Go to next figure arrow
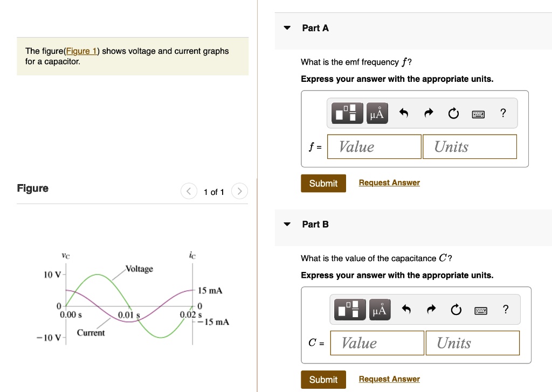The height and width of the screenshot is (392, 552). coord(240,191)
